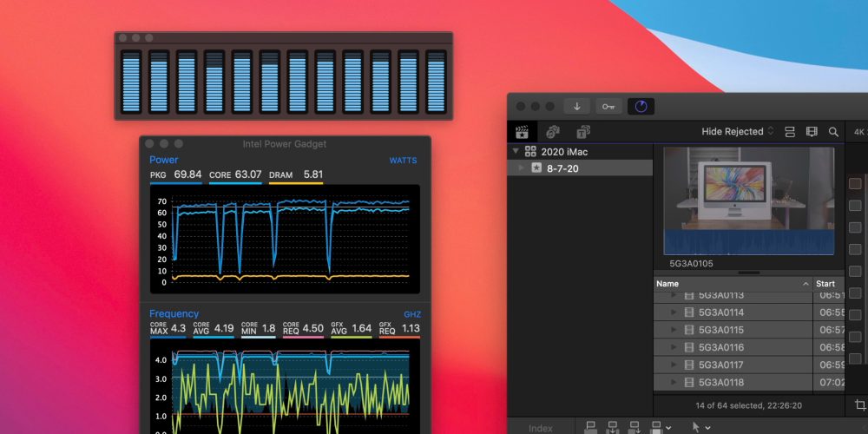
Task: Click the Start column header
Action: click(x=827, y=284)
